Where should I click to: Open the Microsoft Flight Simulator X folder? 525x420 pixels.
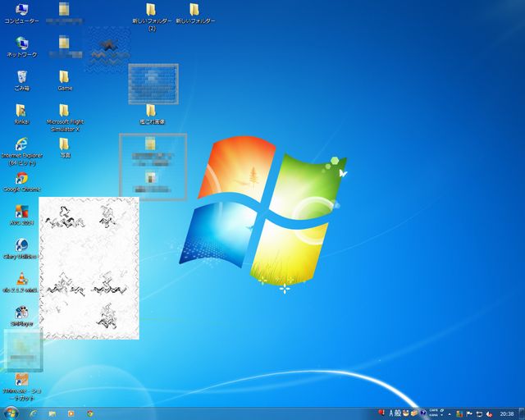coord(64,117)
